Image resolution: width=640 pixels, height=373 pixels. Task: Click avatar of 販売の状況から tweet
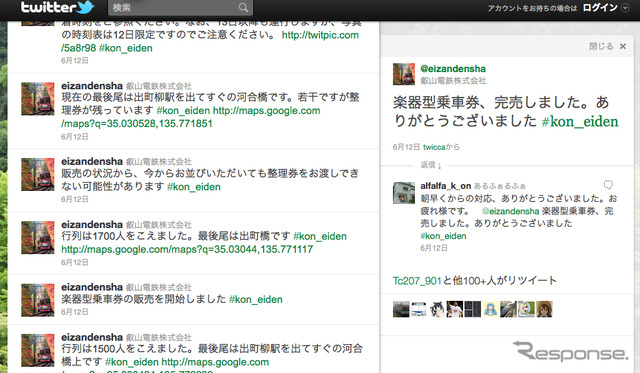[38, 174]
